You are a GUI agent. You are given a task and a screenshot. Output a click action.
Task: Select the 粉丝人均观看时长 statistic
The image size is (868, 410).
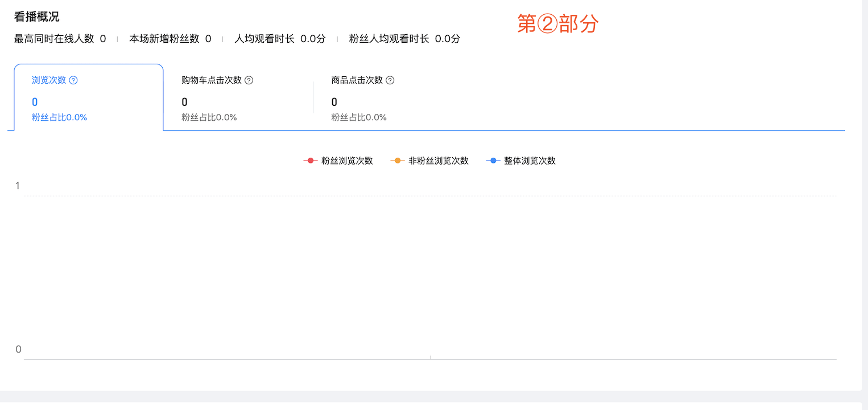404,39
